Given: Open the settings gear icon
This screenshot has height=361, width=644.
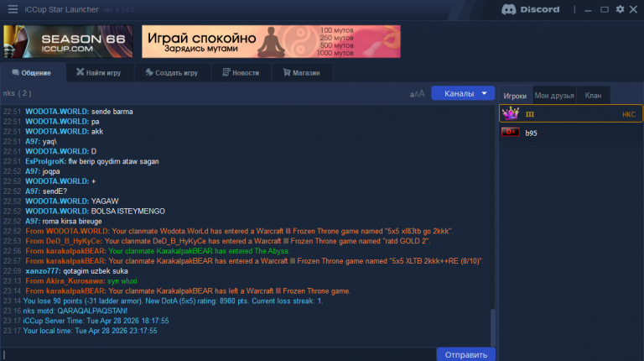Looking at the screenshot, I should point(620,9).
